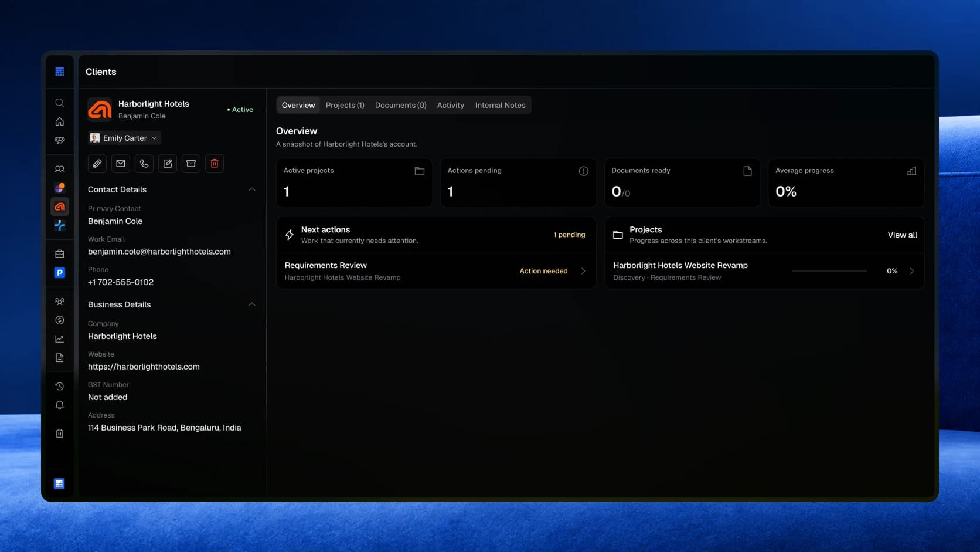This screenshot has height=552, width=980.
Task: Select the blue pinwheel client icon in sidebar
Action: (x=60, y=225)
